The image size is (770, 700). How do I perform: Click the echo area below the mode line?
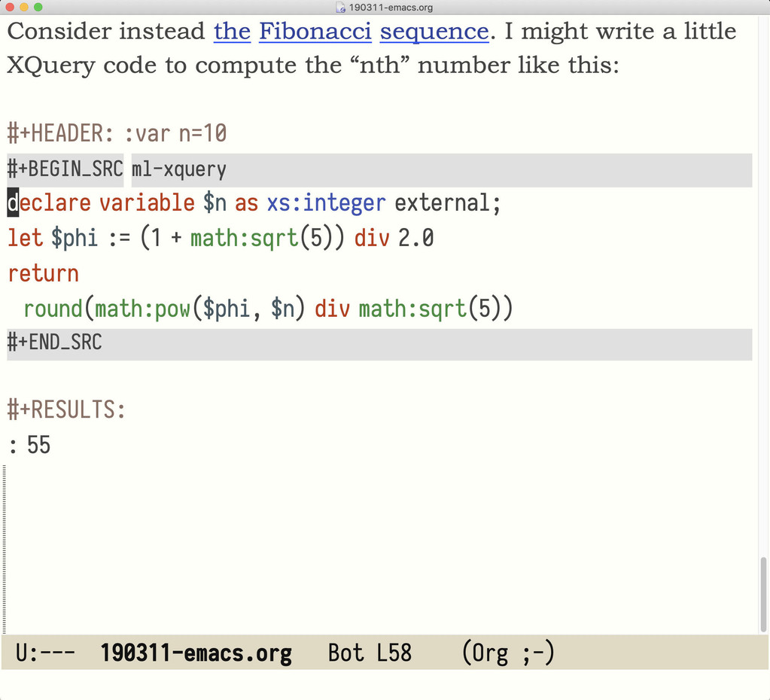[385, 685]
